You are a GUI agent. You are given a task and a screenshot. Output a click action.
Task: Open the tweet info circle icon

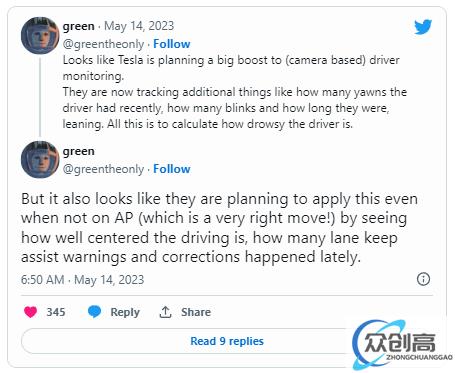[x=423, y=279]
